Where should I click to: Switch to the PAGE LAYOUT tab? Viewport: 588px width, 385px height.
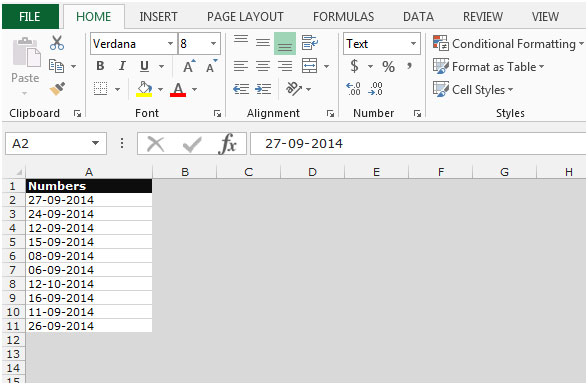245,17
